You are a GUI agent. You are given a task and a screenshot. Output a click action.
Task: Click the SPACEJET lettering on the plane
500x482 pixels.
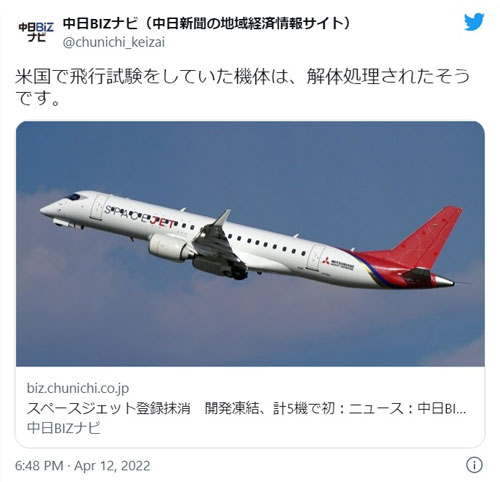pyautogui.click(x=140, y=216)
